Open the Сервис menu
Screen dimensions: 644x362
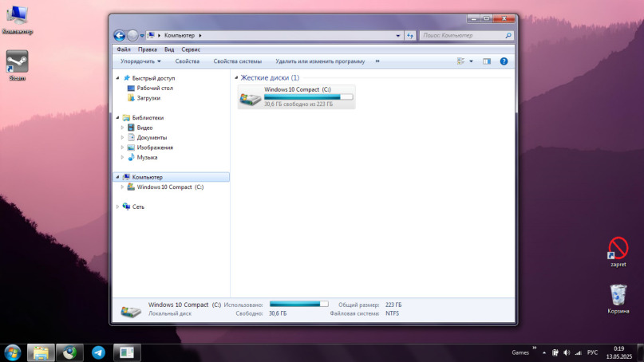191,49
